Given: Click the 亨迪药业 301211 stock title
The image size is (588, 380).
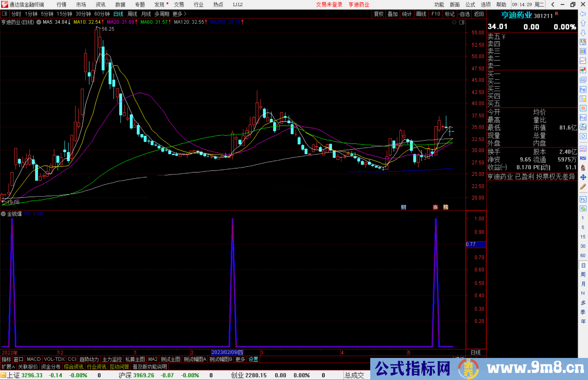Looking at the screenshot, I should 527,15.
